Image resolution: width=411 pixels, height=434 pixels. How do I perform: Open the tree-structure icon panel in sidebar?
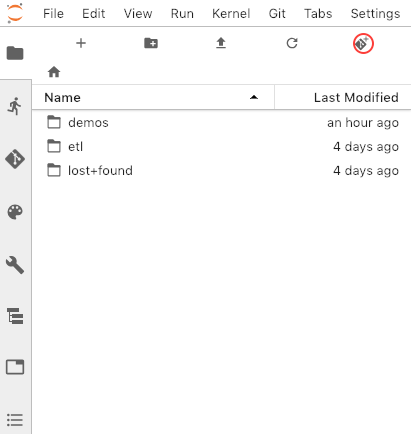15,316
